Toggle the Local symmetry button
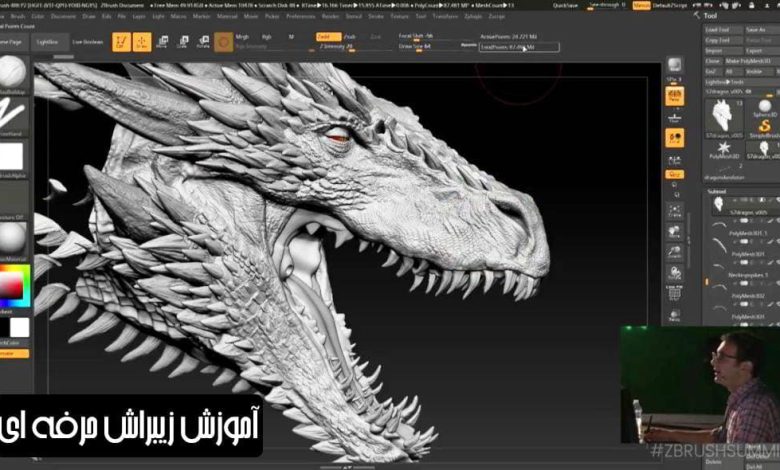 coord(675,138)
